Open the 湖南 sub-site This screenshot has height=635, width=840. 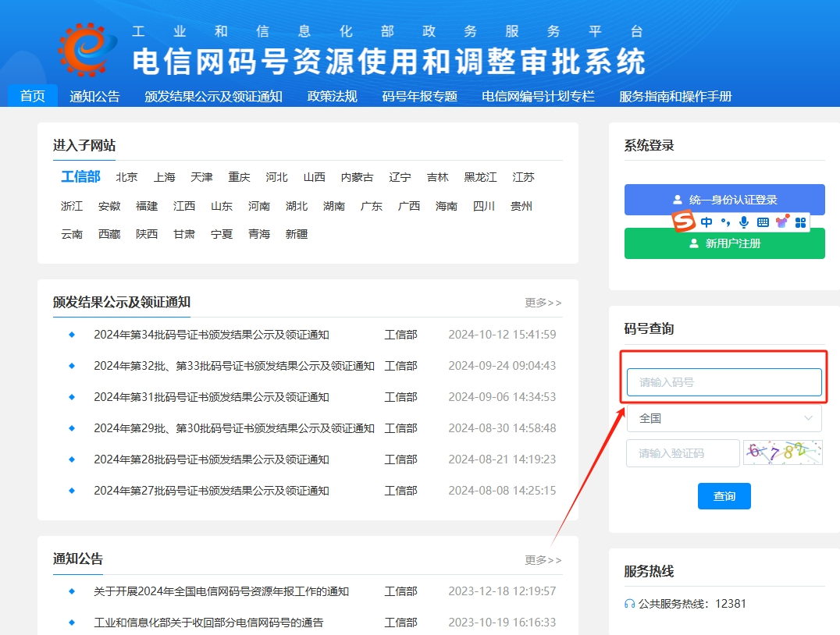tap(334, 206)
